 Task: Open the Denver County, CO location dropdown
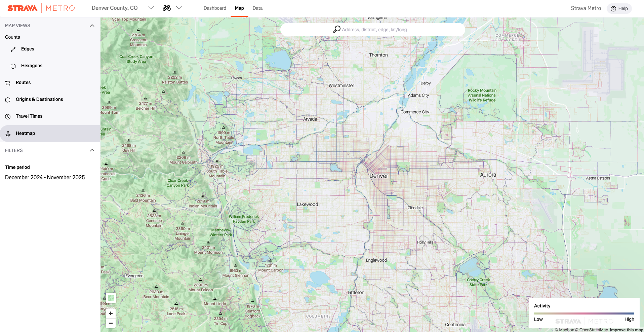click(x=151, y=7)
